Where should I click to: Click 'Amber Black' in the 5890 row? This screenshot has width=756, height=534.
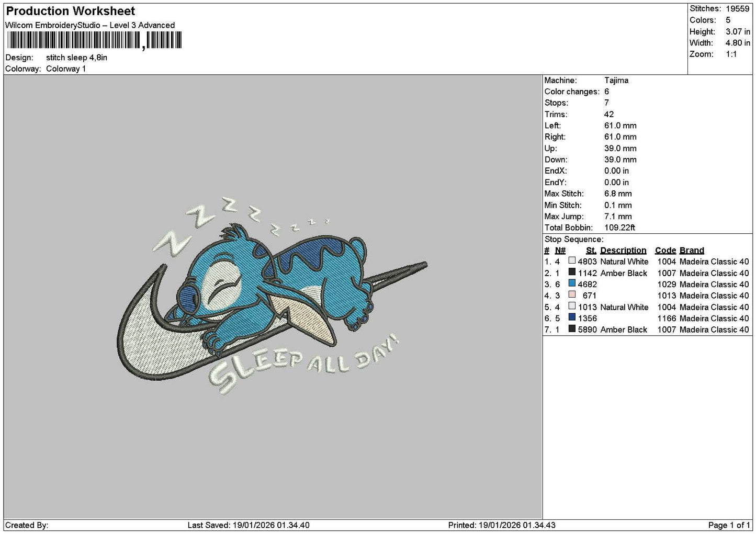pyautogui.click(x=624, y=330)
